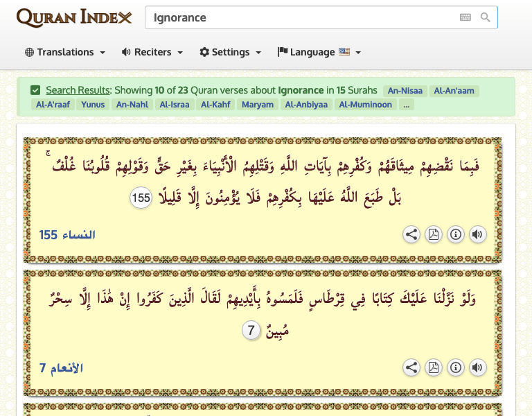Share An-Nisaa verse 155

pos(411,234)
